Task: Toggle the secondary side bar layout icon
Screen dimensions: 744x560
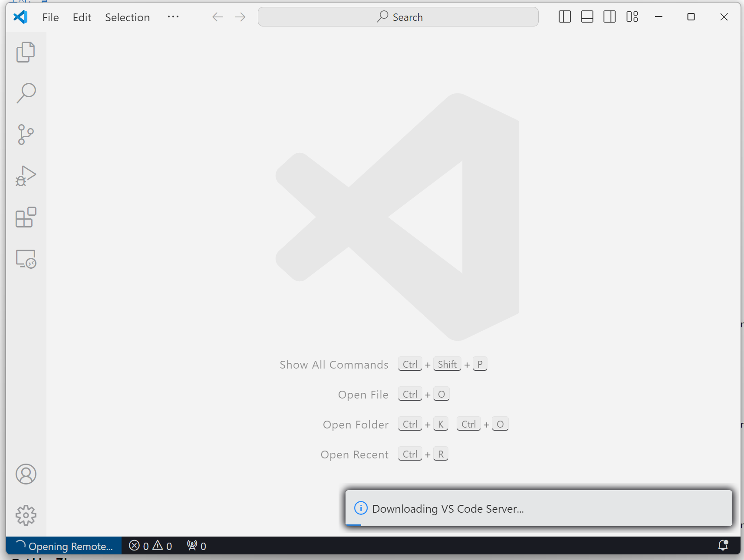Action: tap(610, 17)
